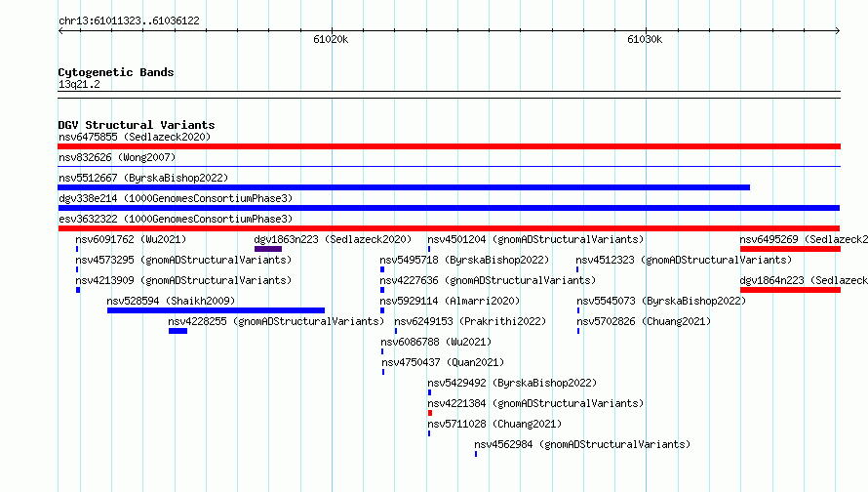Click the nsv4228255 blue variant bar
Screen dimensions: 868x492
178,331
